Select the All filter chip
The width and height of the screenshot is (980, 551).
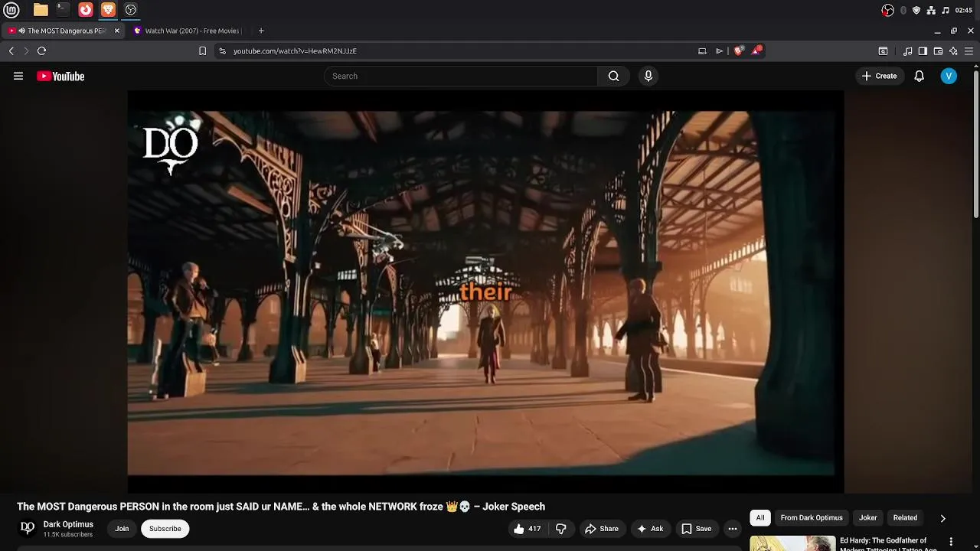coord(760,518)
